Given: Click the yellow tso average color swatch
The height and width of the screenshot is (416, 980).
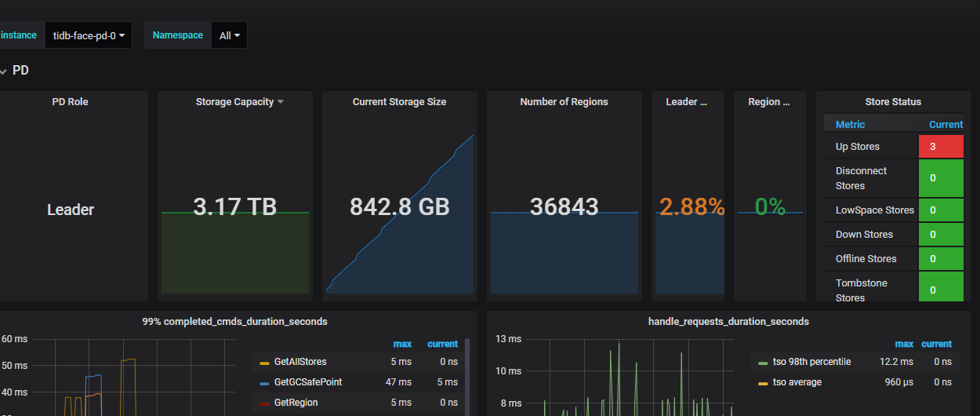Looking at the screenshot, I should pos(763,383).
